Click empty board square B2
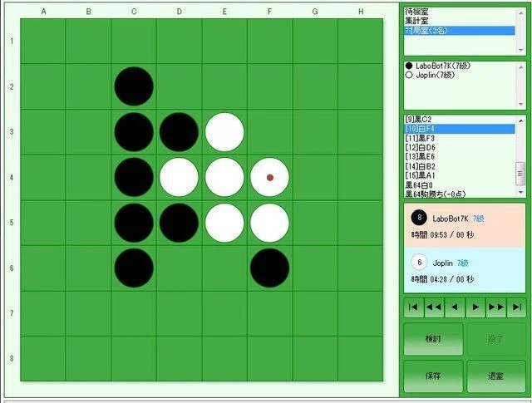Viewport: 532px width, 403px height. 89,86
